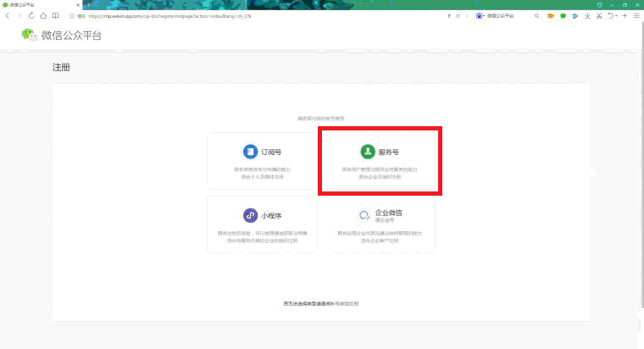This screenshot has width=644, height=349.
Task: Star this page as a favorite
Action: 72,16
